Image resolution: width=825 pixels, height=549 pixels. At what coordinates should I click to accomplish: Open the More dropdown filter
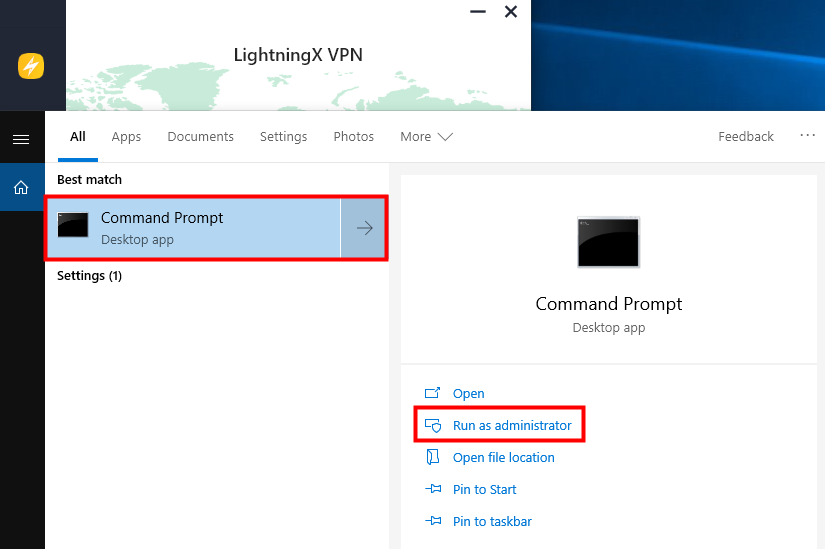(426, 137)
